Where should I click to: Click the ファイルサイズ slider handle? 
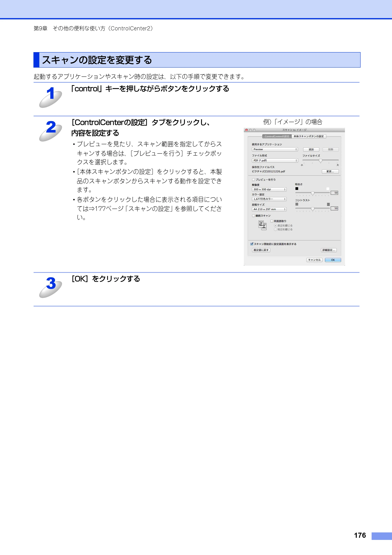(320, 161)
